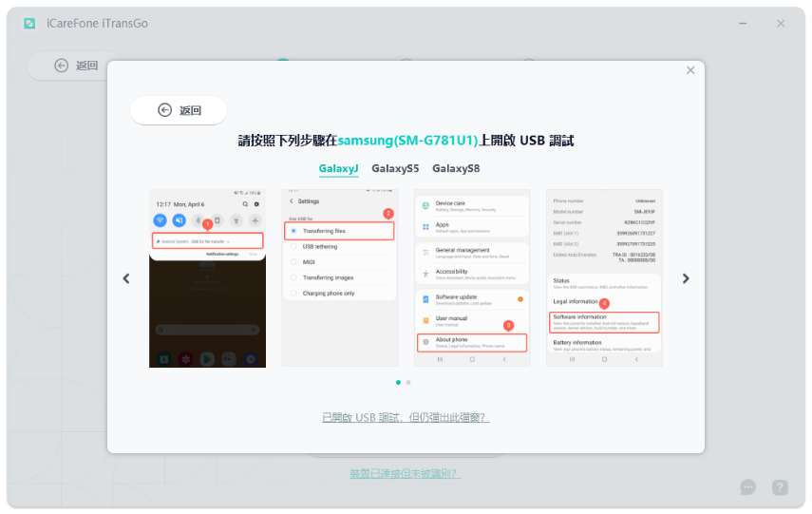Click the dialog's 返回 back button
The width and height of the screenshot is (812, 514).
(179, 110)
